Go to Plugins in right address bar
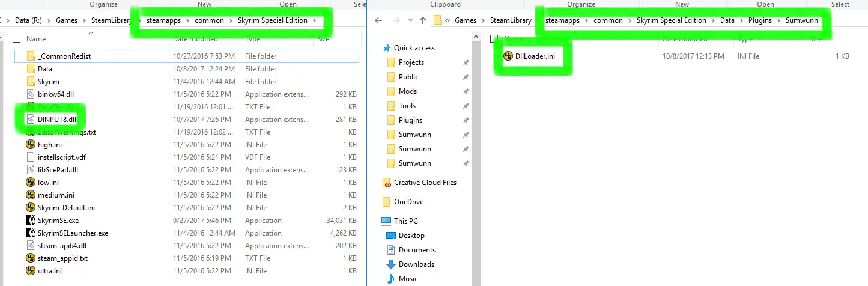 tap(760, 20)
